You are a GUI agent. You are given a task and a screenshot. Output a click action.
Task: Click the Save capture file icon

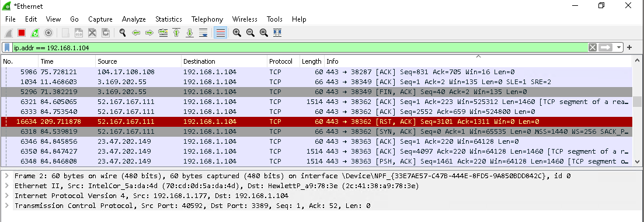(79, 33)
